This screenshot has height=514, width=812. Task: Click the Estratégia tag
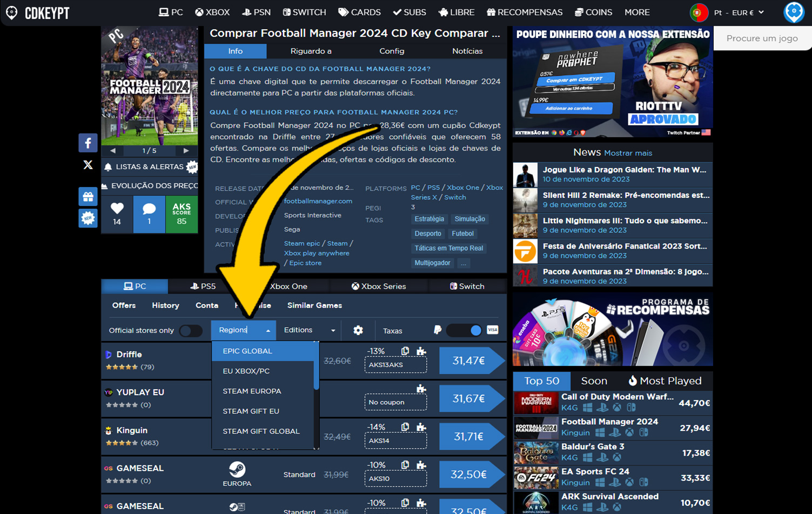point(429,219)
